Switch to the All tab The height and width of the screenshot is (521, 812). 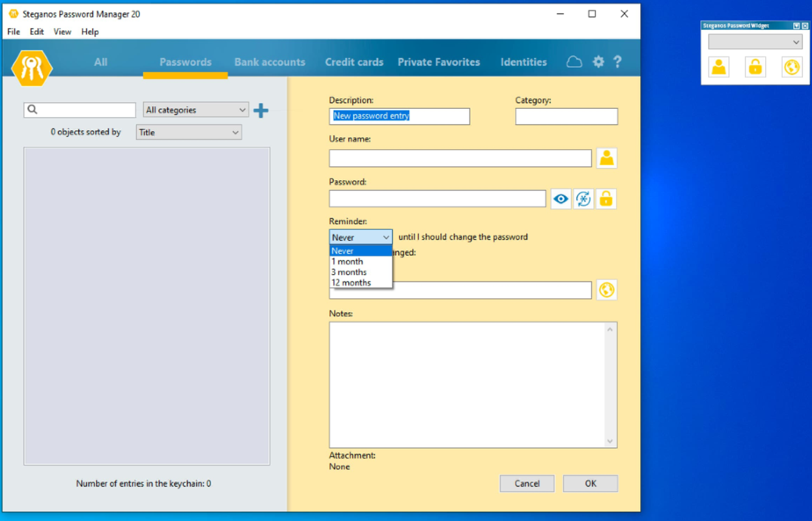pyautogui.click(x=100, y=62)
